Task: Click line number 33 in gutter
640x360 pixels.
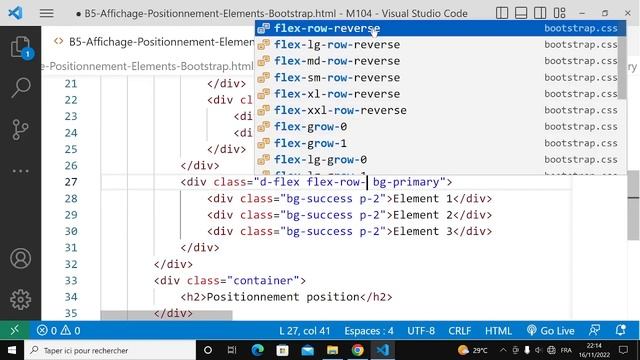Action: [71, 281]
